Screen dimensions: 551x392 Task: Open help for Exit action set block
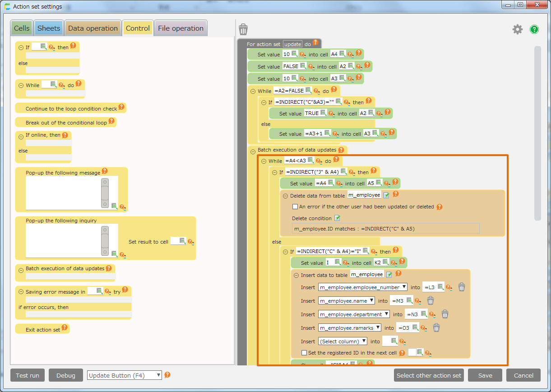pyautogui.click(x=65, y=328)
